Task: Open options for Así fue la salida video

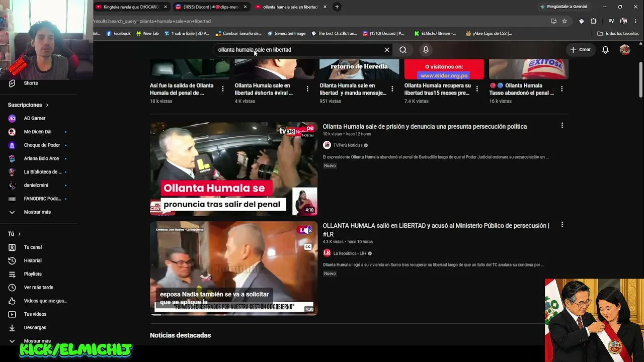Action: (x=222, y=89)
